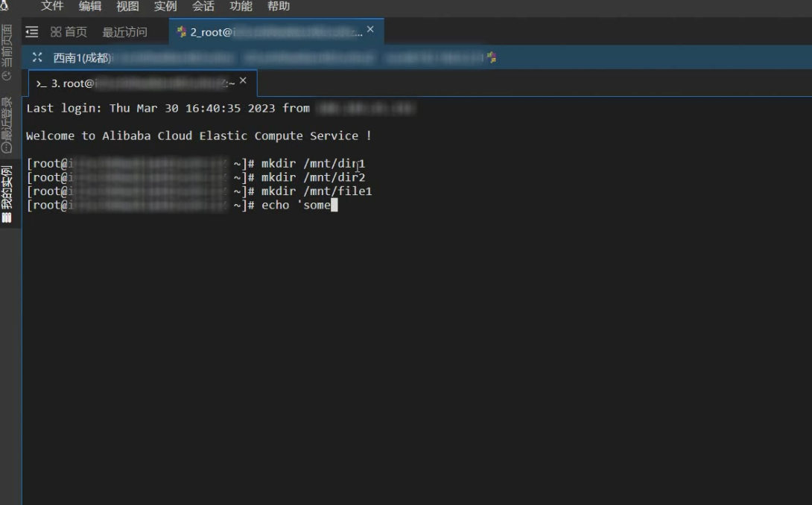The height and width of the screenshot is (505, 812).
Task: Open the 功能 menu
Action: point(241,6)
